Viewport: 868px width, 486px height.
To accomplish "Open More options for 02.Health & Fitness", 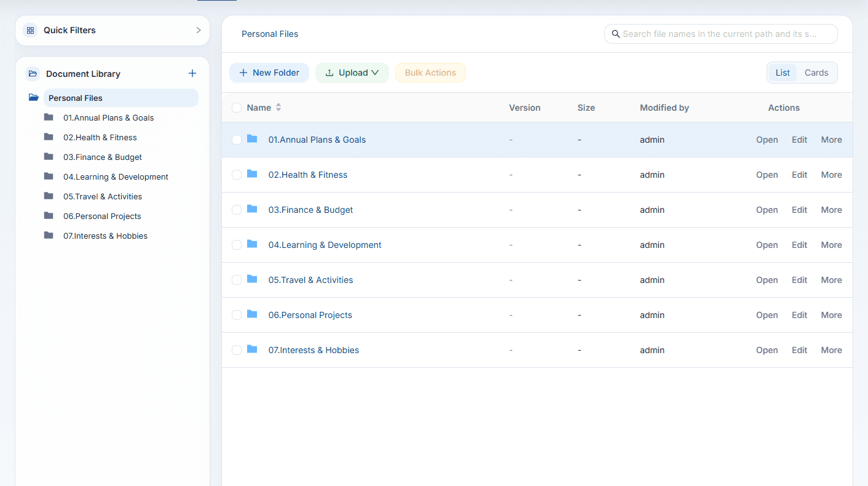I will [x=831, y=175].
